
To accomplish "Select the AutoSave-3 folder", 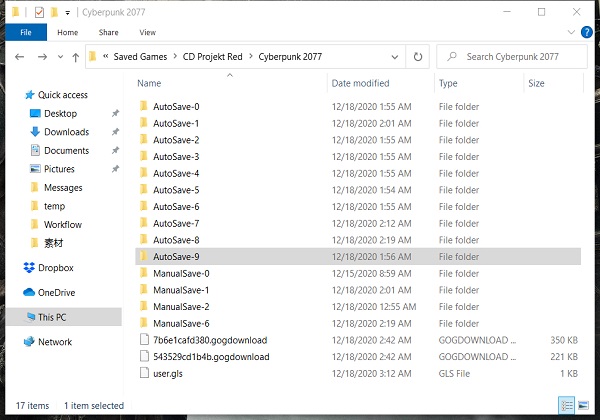I will click(x=176, y=157).
